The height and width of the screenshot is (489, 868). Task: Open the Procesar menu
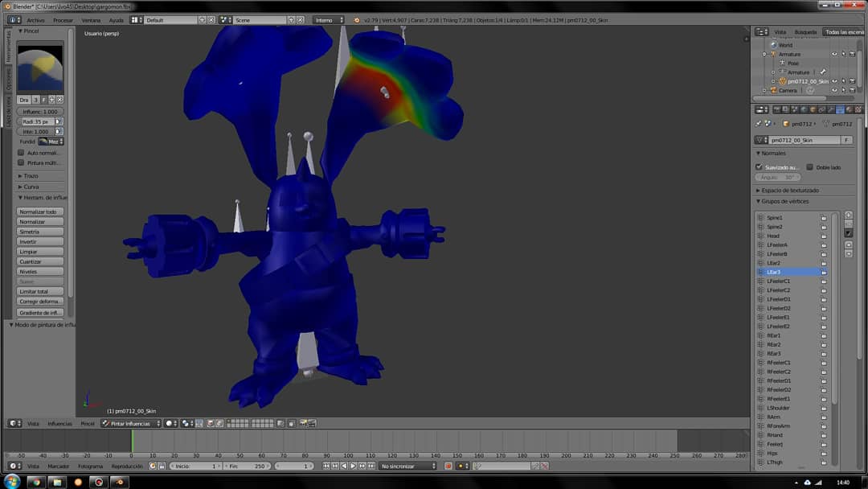pos(63,20)
